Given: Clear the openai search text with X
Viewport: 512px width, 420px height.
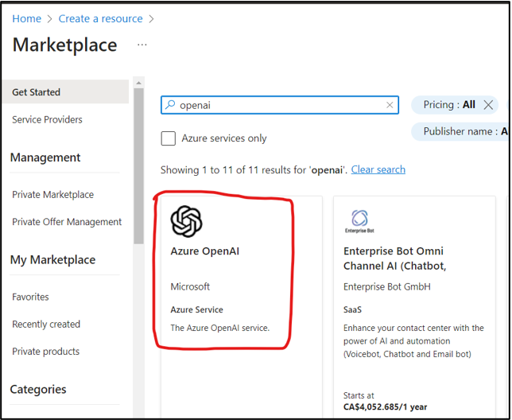Looking at the screenshot, I should [x=390, y=105].
